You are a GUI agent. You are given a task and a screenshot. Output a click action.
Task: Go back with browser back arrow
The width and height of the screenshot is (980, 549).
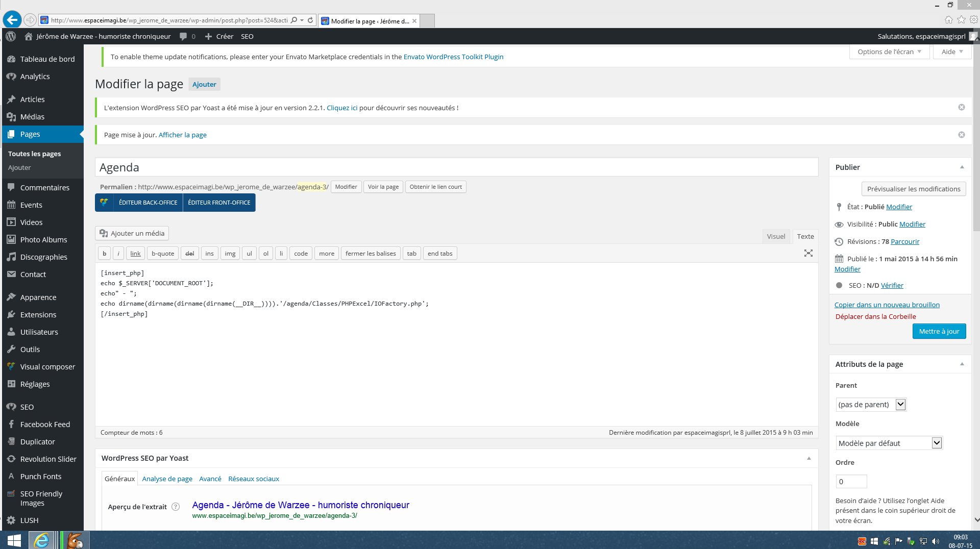tap(12, 20)
